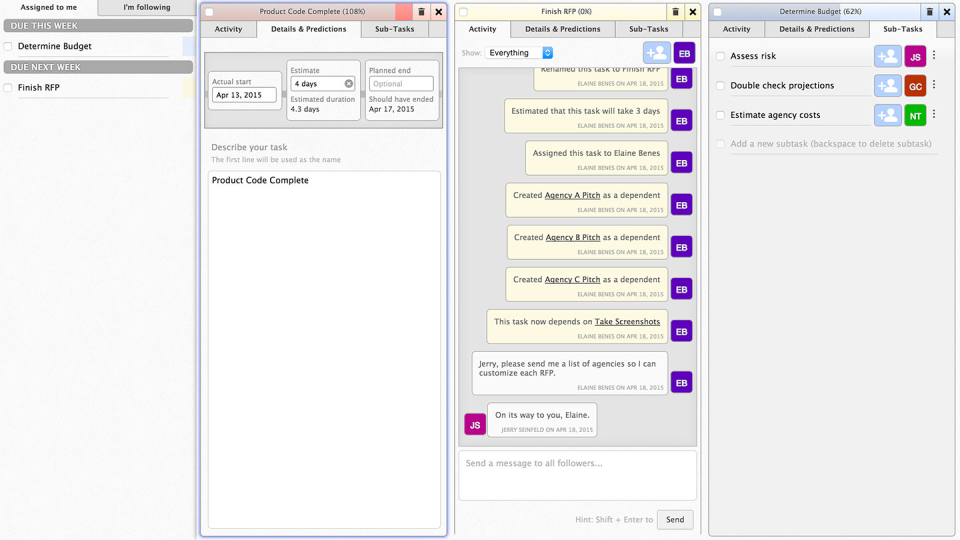Click trash icon in Determine Budget panel
This screenshot has height=540, width=960.
pyautogui.click(x=929, y=12)
